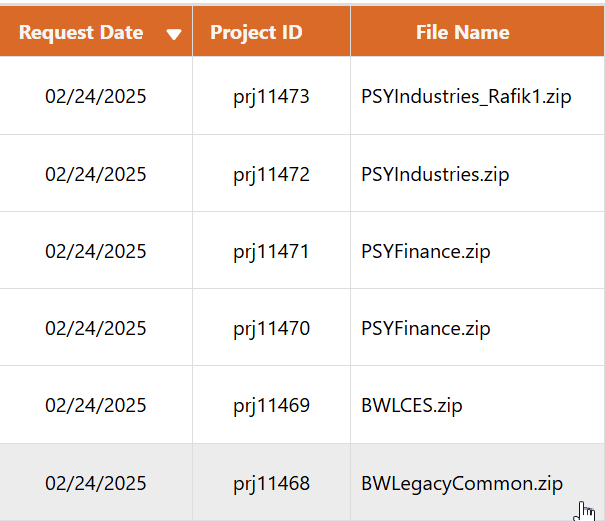Click the PSYIndustries.zip file name
Image resolution: width=605 pixels, height=521 pixels.
click(x=435, y=175)
